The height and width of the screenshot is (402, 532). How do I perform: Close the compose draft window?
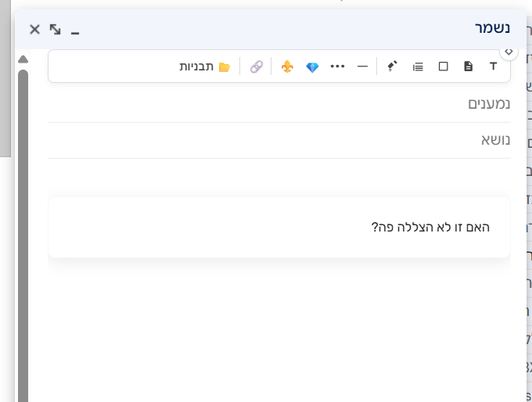[34, 29]
